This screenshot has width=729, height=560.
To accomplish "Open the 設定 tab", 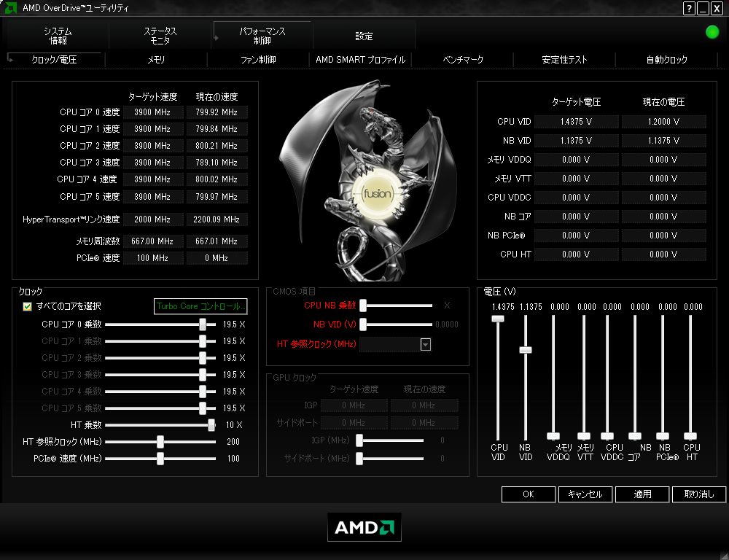I will coord(364,36).
